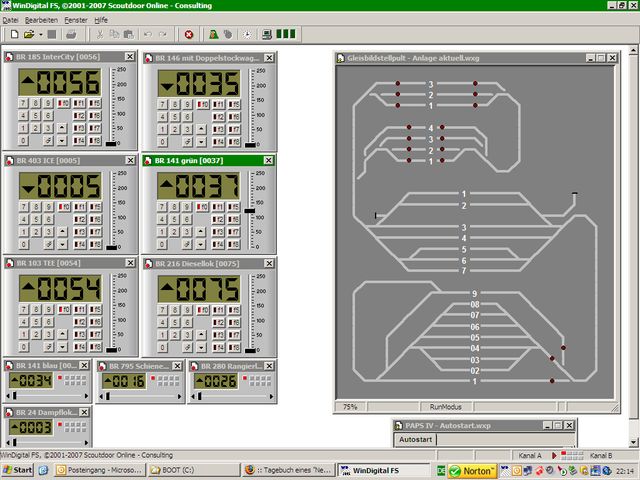Click digit 0 on BR 403 ICE keypad

[23, 244]
